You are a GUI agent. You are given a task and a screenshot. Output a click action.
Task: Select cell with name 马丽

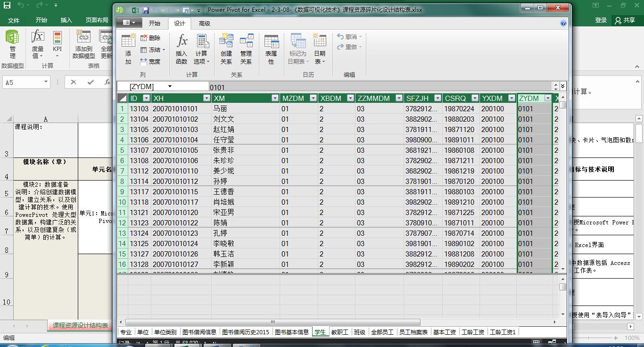pos(245,109)
